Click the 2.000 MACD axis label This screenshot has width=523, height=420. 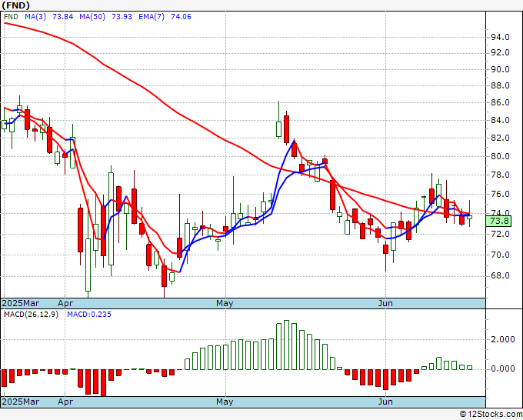point(503,339)
